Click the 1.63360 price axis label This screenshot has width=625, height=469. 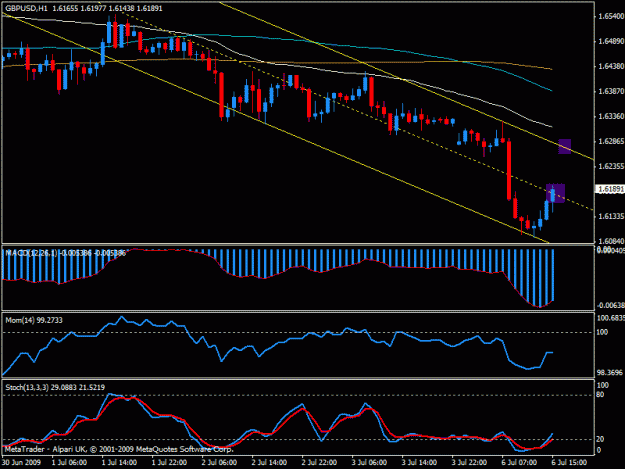pos(611,116)
